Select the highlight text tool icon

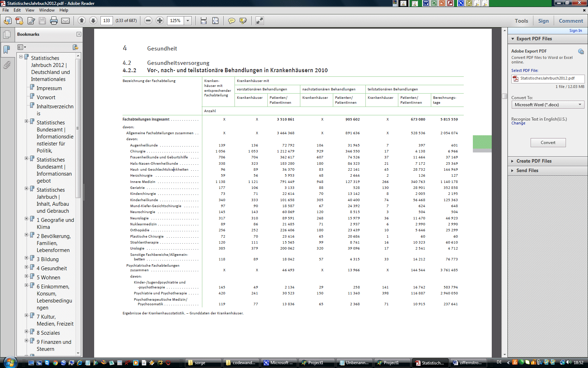pyautogui.click(x=243, y=21)
